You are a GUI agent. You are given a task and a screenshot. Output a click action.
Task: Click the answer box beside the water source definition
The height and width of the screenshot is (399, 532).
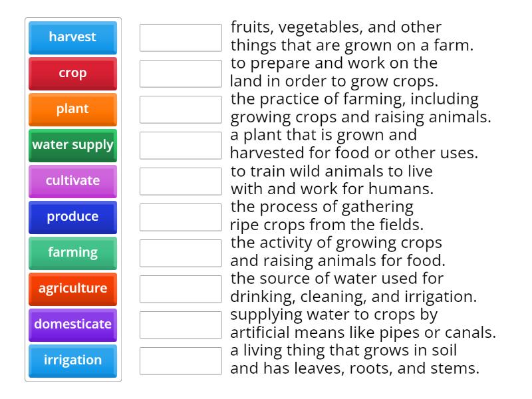click(x=179, y=289)
